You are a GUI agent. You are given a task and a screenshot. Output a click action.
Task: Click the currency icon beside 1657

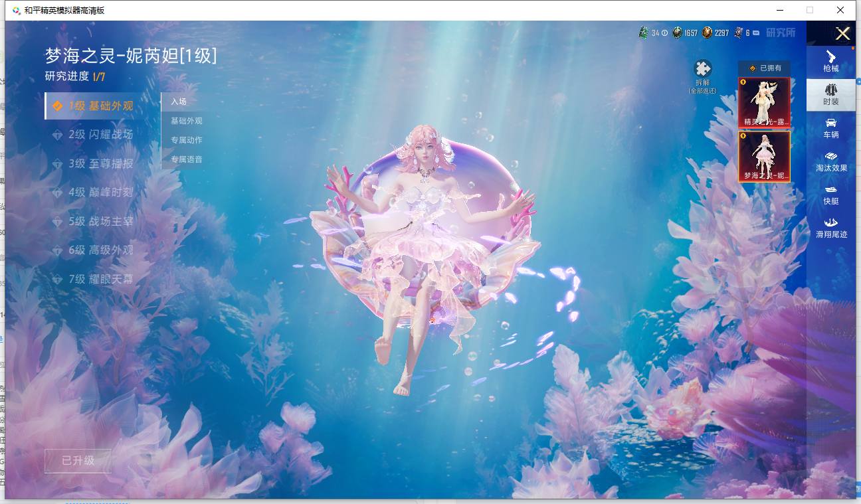[x=676, y=33]
